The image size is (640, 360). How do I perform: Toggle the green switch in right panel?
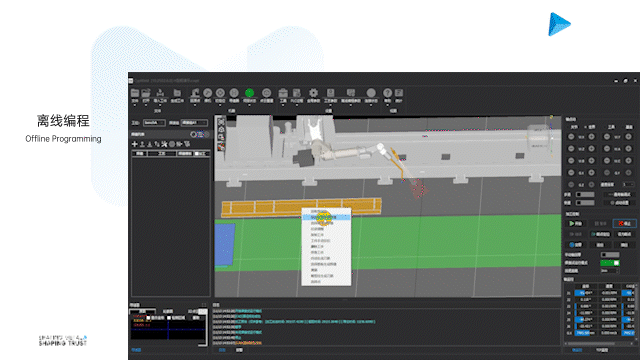point(610,263)
